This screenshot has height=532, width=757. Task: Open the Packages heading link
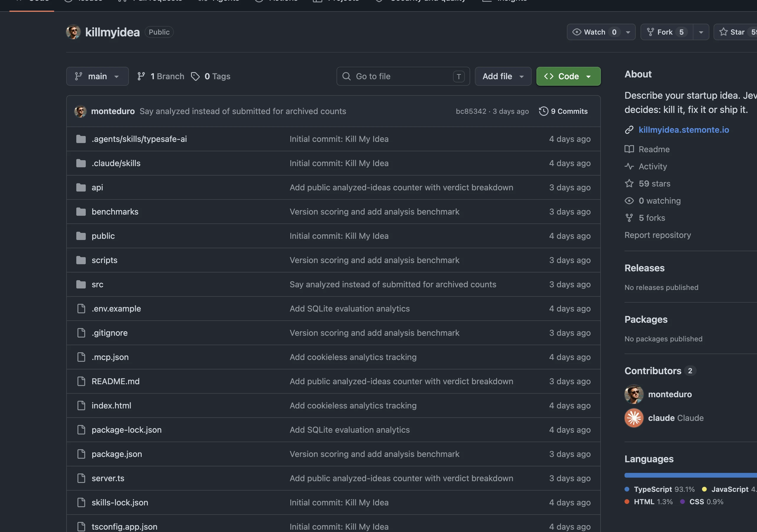pyautogui.click(x=646, y=319)
